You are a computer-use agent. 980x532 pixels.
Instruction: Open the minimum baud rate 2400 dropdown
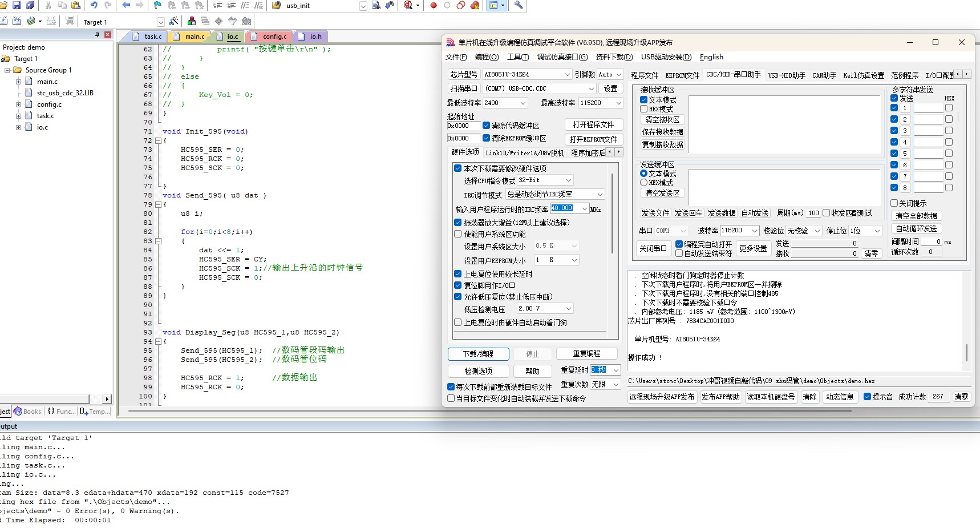click(523, 103)
